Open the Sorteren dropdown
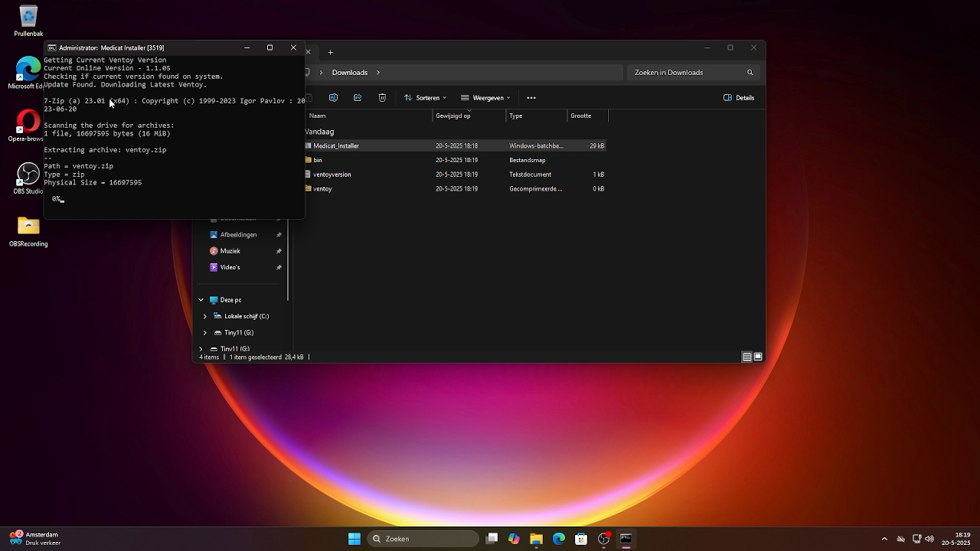The image size is (980, 551). click(425, 98)
